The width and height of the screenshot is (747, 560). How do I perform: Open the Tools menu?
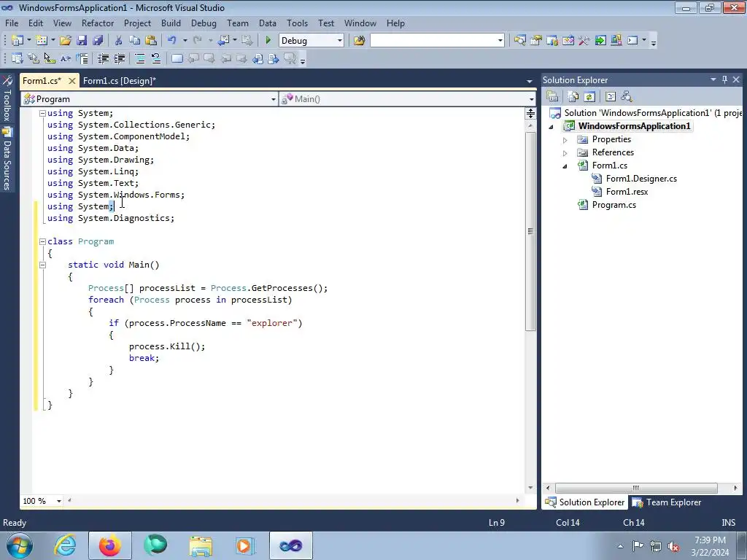298,23
